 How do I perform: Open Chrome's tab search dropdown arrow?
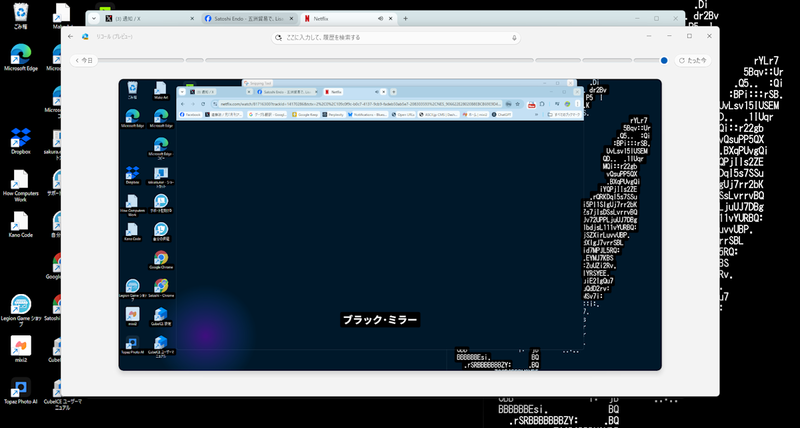point(93,18)
